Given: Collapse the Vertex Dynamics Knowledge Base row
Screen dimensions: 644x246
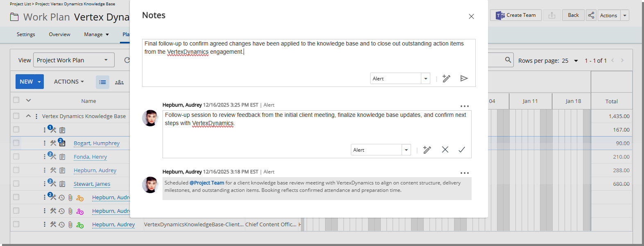Looking at the screenshot, I should tap(28, 116).
